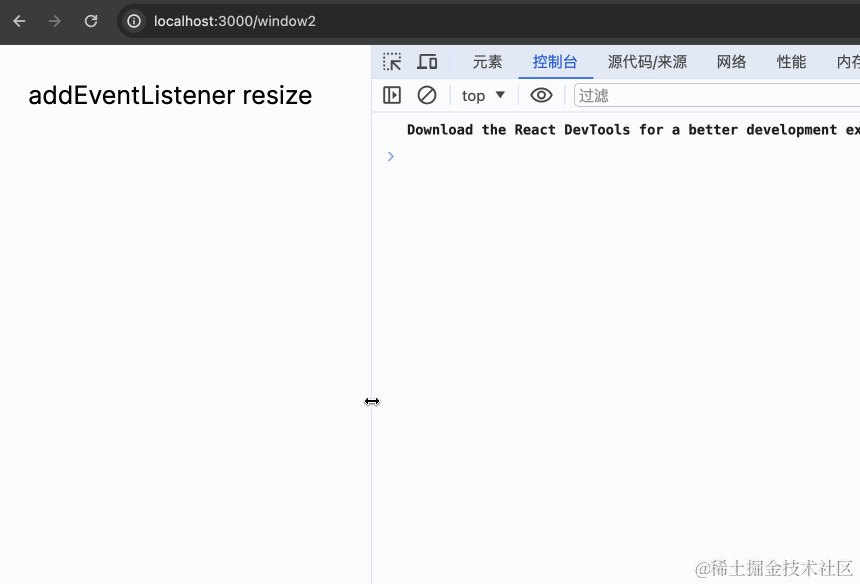Image resolution: width=860 pixels, height=584 pixels.
Task: Clear the console with the ban icon
Action: 427,95
